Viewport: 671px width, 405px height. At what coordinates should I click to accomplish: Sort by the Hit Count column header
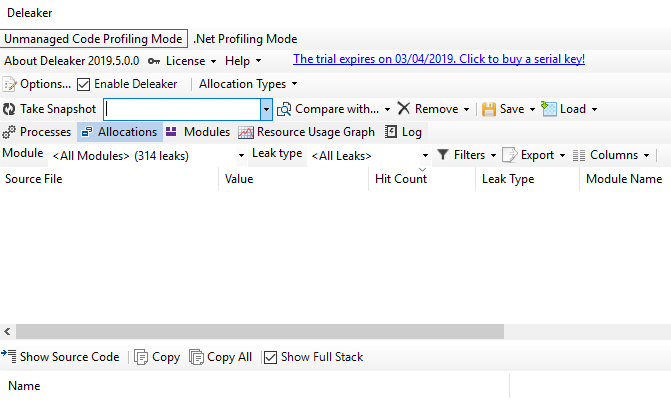click(x=422, y=179)
